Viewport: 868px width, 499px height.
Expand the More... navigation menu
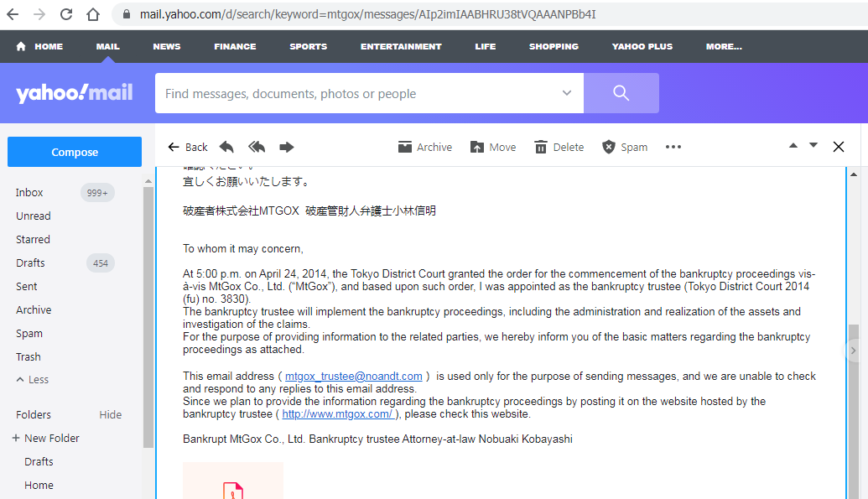pos(724,46)
